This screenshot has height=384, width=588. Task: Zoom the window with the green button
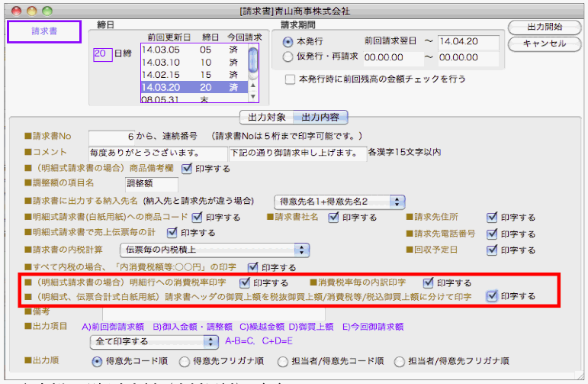(x=47, y=11)
